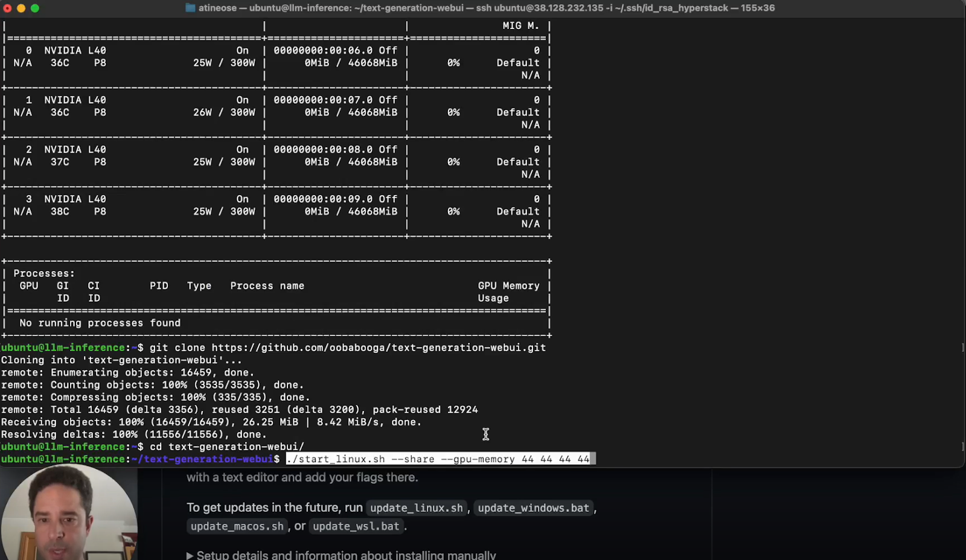
Task: Click the presenter webcam thumbnail
Action: 68,514
